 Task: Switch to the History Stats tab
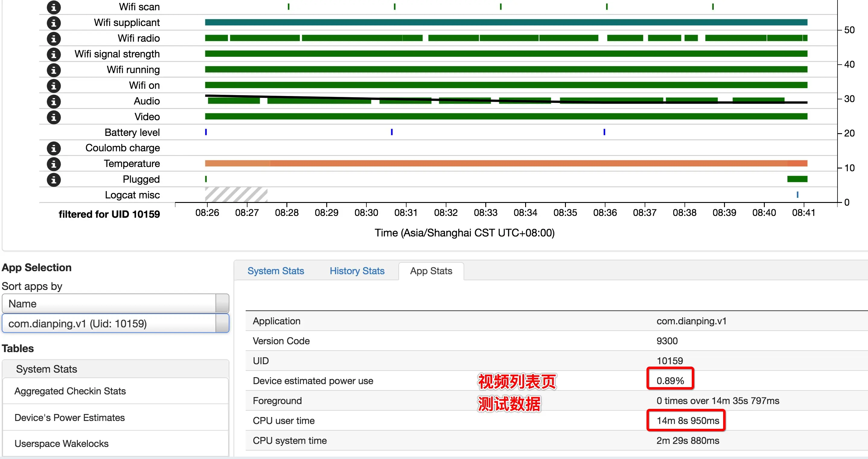357,271
